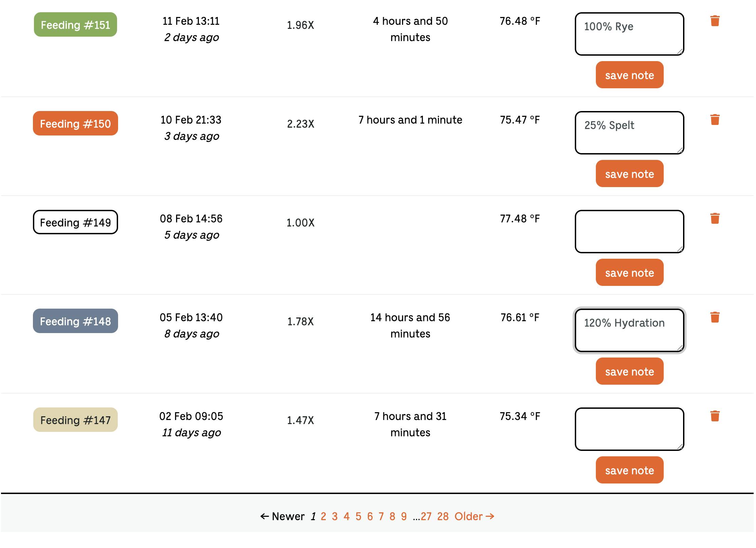Click the Feeding #147 beige badge

tap(75, 420)
